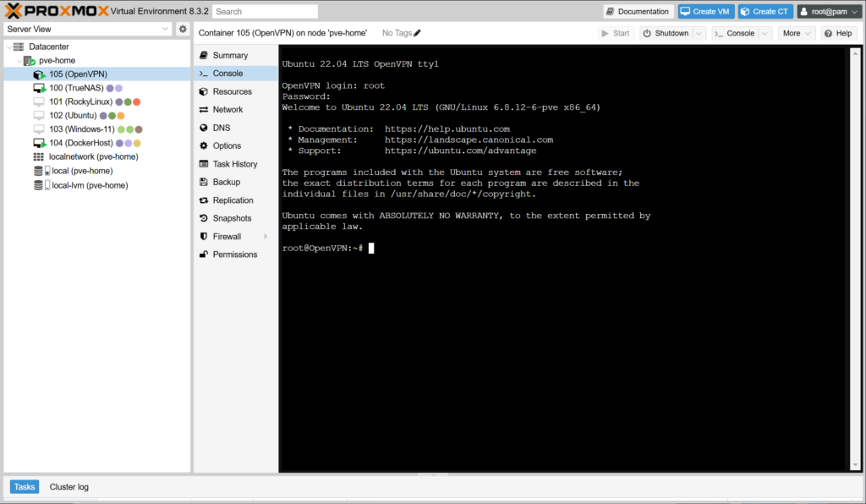Image resolution: width=866 pixels, height=504 pixels.
Task: Collapse the pve-home node tree
Action: (19, 61)
